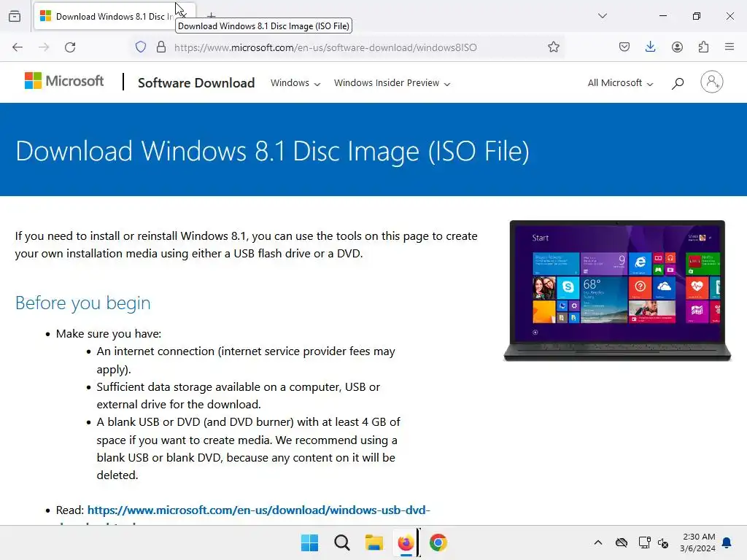Image resolution: width=747 pixels, height=560 pixels.
Task: Click the muted volume tray icon
Action: pos(662,542)
